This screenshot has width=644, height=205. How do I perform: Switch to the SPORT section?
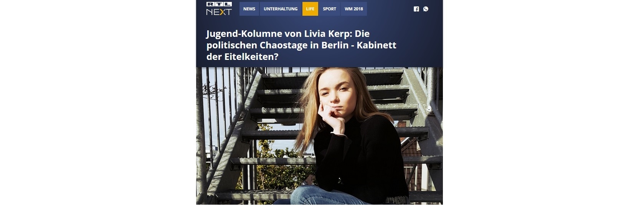point(329,9)
